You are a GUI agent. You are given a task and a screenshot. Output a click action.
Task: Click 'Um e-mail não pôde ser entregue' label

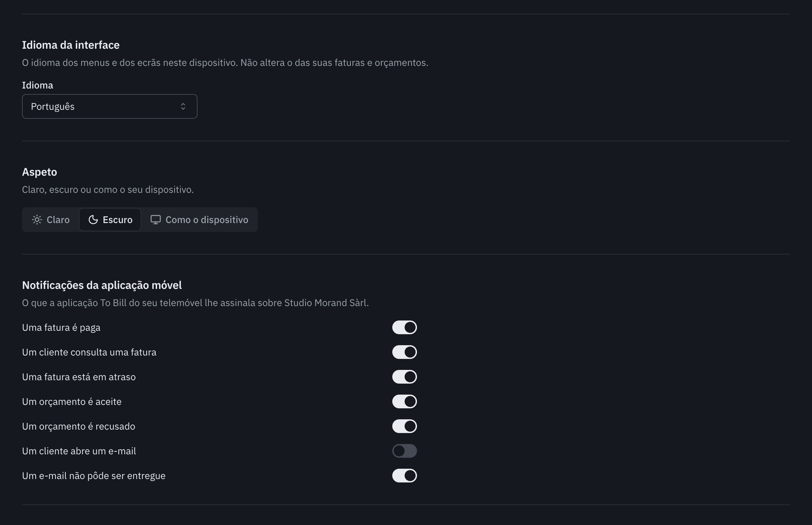[x=94, y=476]
